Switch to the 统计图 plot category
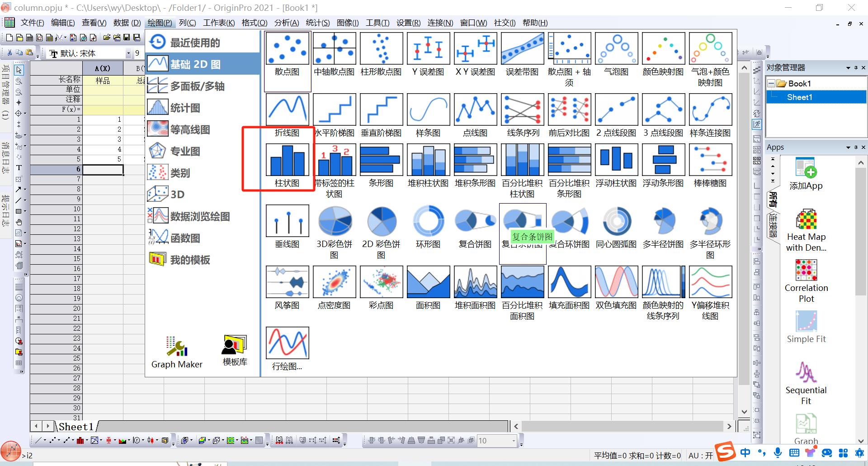868x466 pixels. [x=185, y=108]
